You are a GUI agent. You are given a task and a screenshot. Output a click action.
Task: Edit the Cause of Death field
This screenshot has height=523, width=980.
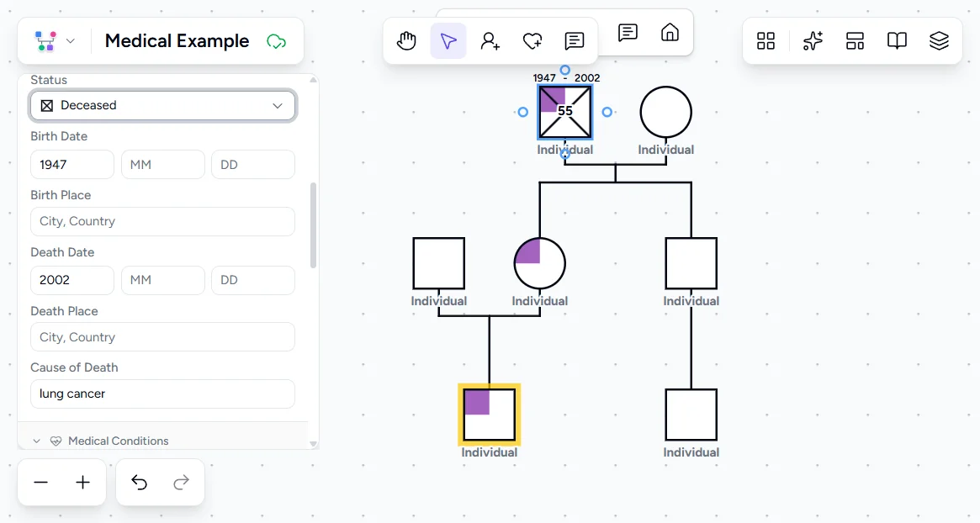pos(162,394)
